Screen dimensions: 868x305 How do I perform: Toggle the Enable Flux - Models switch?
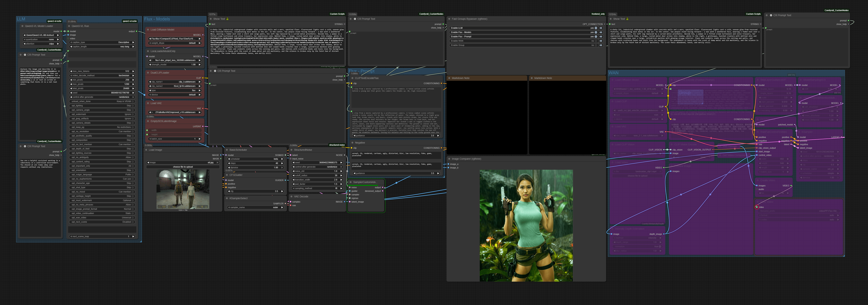pyautogui.click(x=595, y=32)
